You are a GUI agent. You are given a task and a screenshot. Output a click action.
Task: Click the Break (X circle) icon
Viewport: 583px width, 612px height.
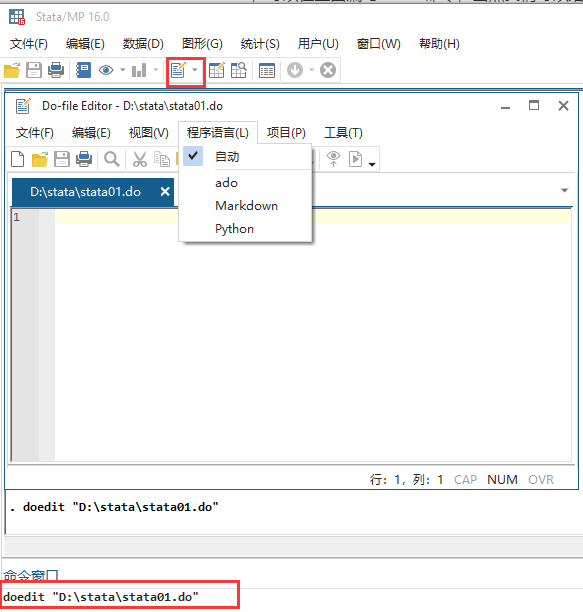tap(328, 70)
